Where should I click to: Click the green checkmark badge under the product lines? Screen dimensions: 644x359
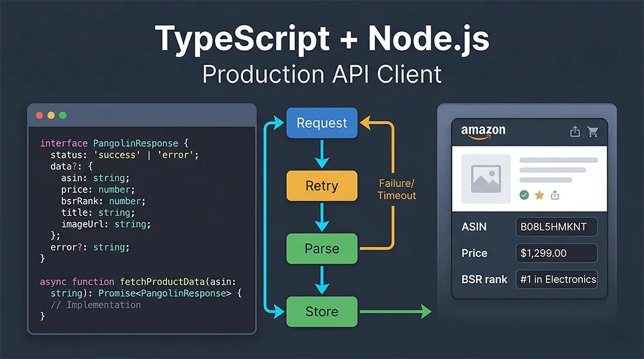(x=524, y=194)
